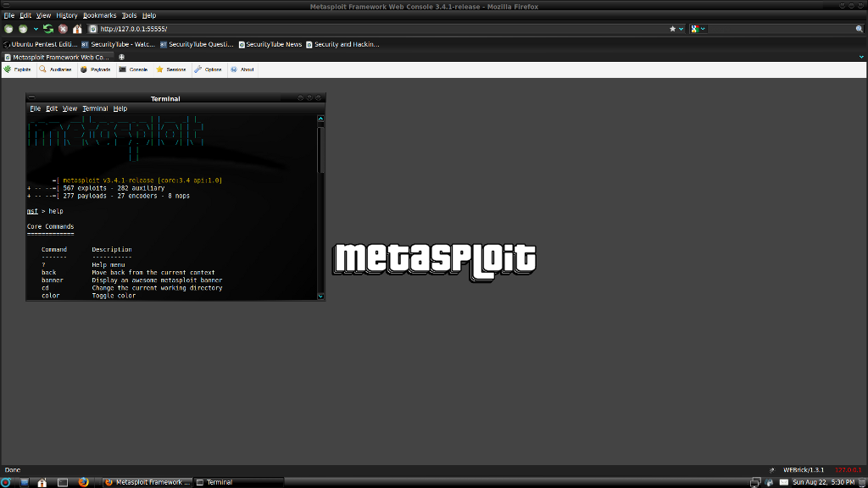Reload the page with the green refresh icon
Screen dimensions: 868x488
pos(48,29)
